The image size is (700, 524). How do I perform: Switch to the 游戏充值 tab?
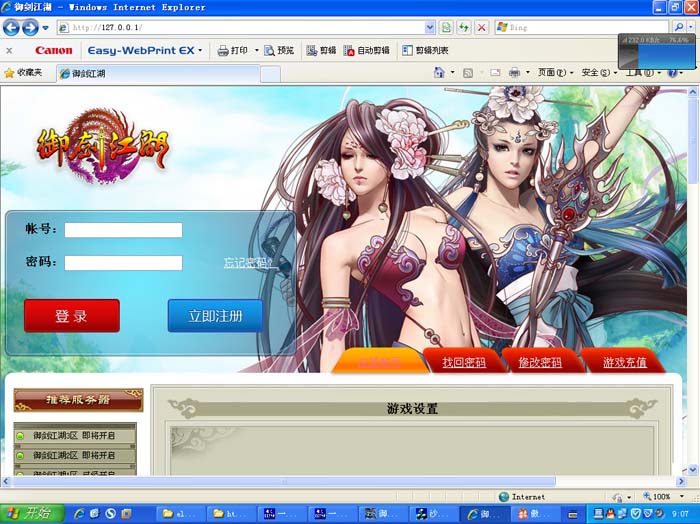click(x=624, y=362)
